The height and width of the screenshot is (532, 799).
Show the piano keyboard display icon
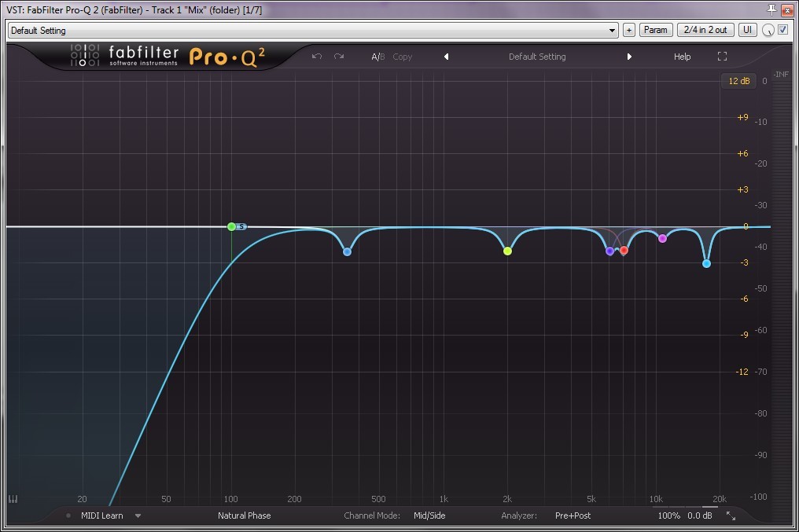(x=13, y=499)
